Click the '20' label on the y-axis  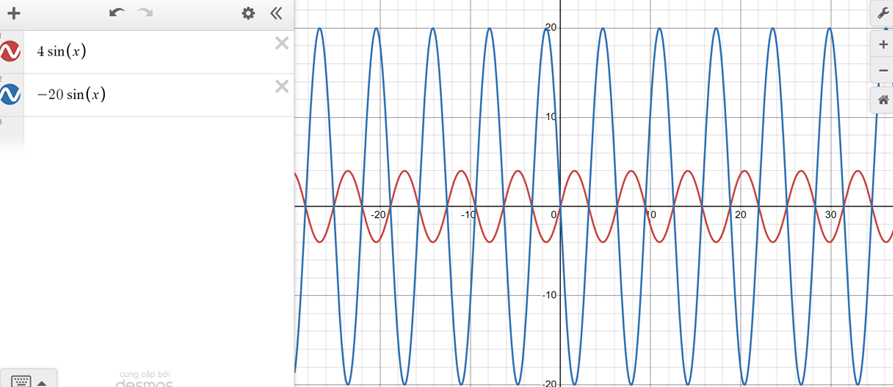[551, 28]
